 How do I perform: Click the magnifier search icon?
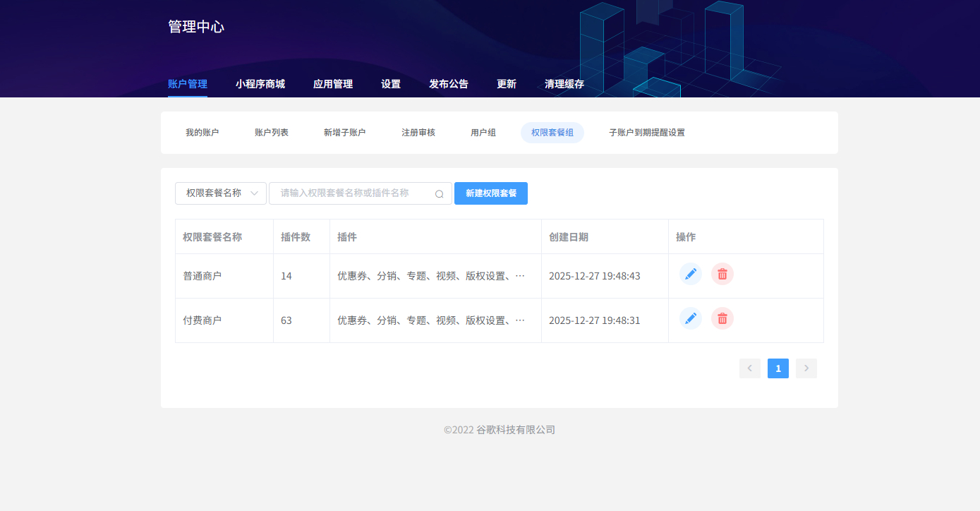[x=439, y=193]
